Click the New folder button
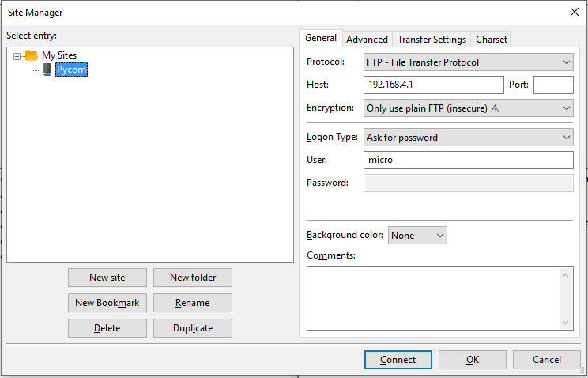This screenshot has height=378, width=588. pyautogui.click(x=192, y=278)
